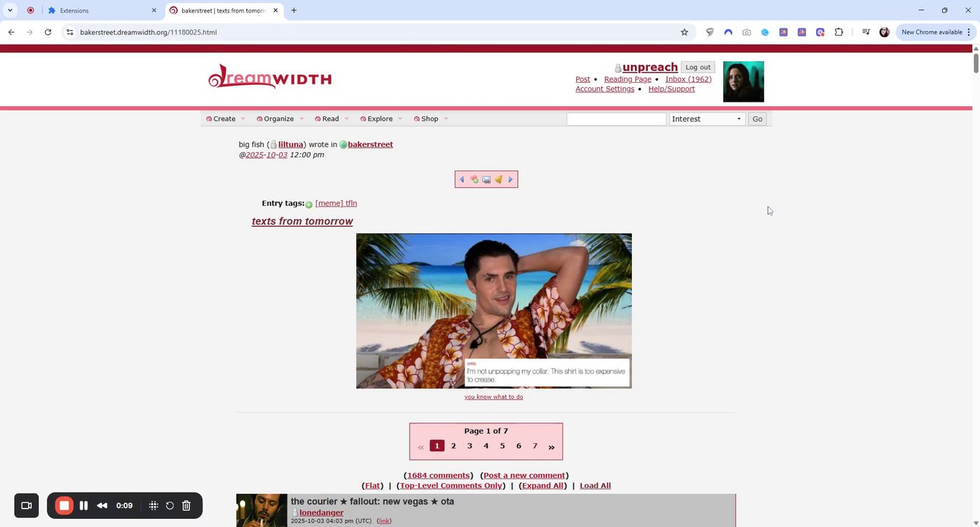Expand the Shop menu

tap(431, 119)
